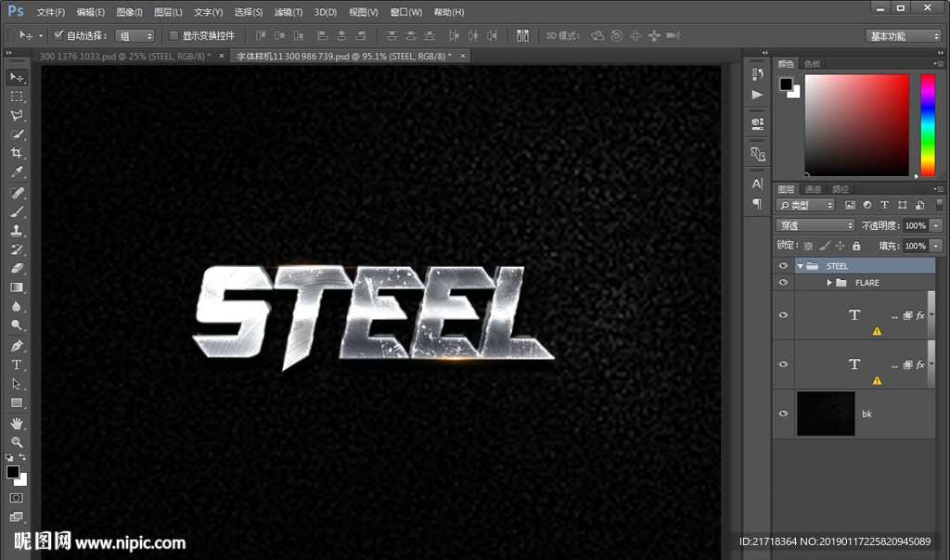Hide the text layer directly above bk
Viewport: 950px width, 560px height.
pyautogui.click(x=783, y=363)
